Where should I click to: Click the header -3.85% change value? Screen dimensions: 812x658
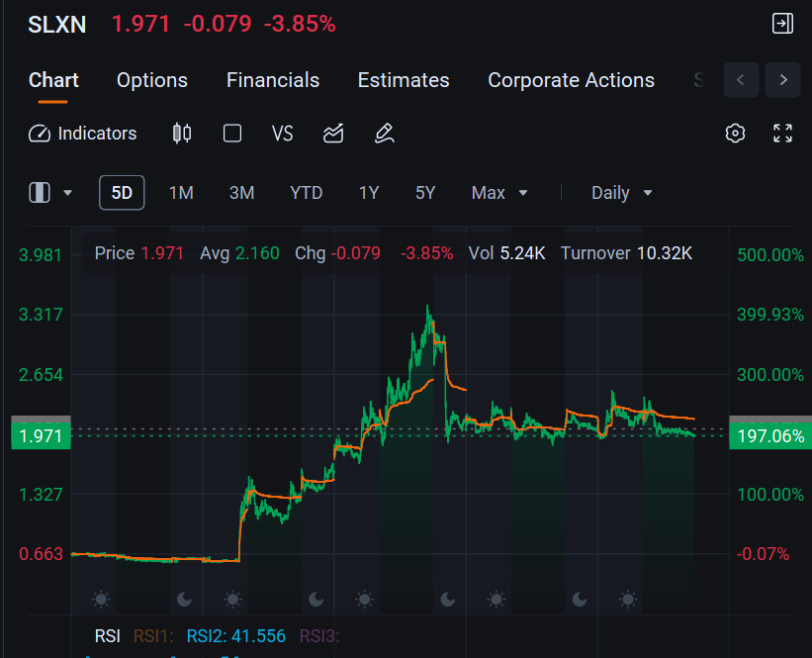tap(300, 25)
